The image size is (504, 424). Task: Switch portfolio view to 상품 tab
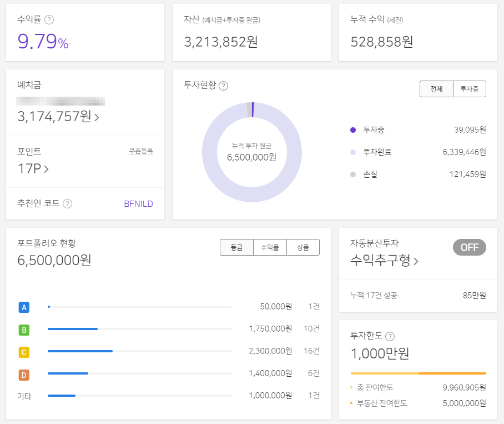click(x=303, y=247)
